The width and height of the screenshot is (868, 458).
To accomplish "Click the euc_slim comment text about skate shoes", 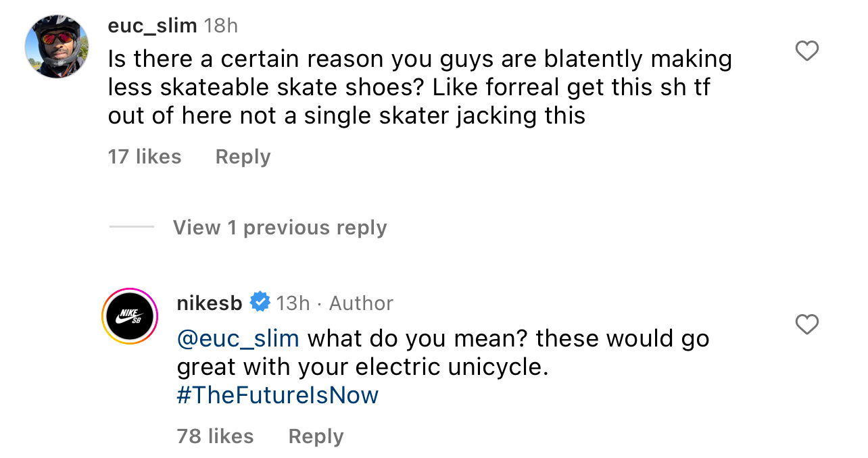I will pyautogui.click(x=419, y=88).
